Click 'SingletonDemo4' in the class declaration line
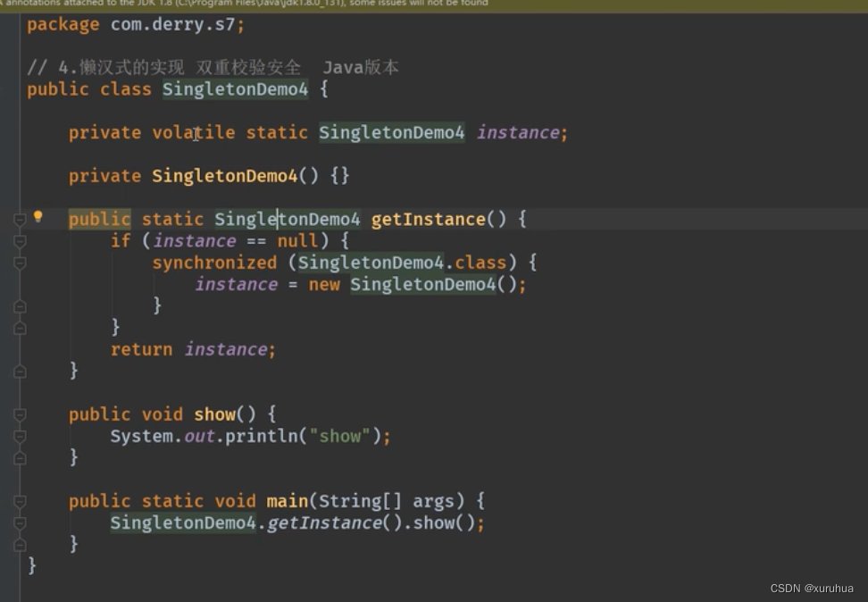 click(235, 89)
